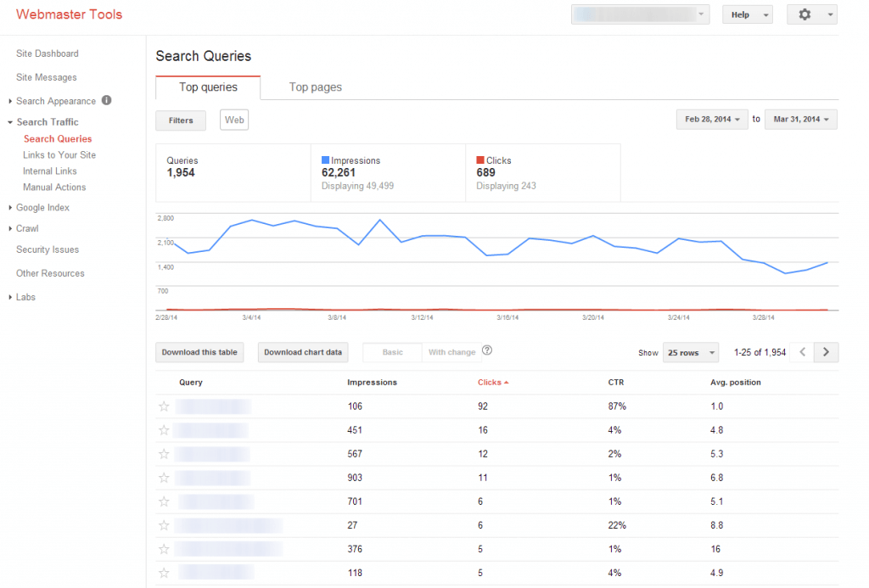The height and width of the screenshot is (588, 869).
Task: Click the Web filter button
Action: point(234,120)
